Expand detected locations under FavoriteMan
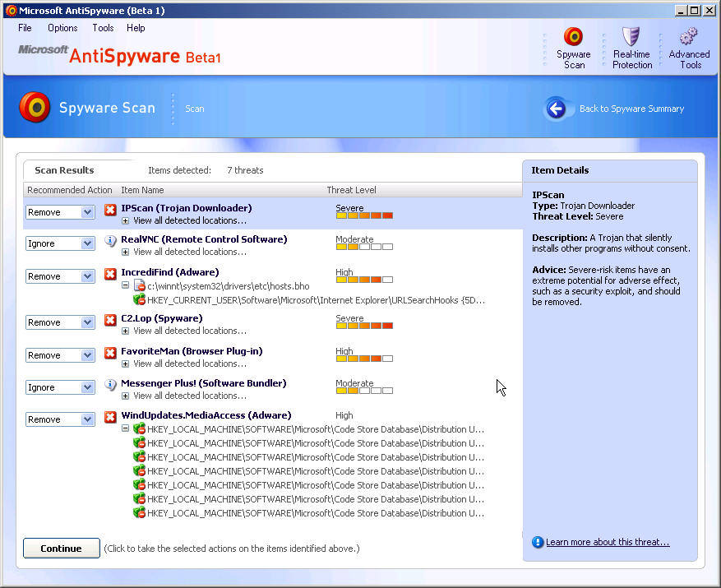 [125, 364]
